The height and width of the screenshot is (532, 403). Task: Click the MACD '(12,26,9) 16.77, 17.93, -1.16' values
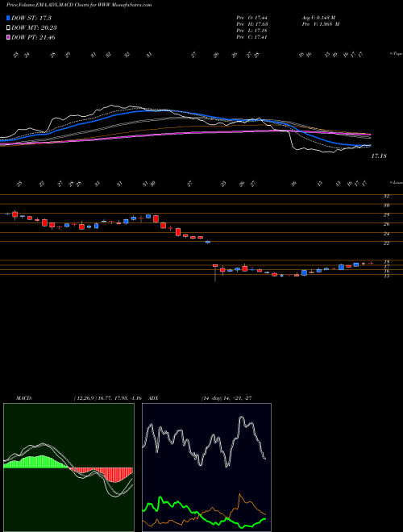[107, 398]
